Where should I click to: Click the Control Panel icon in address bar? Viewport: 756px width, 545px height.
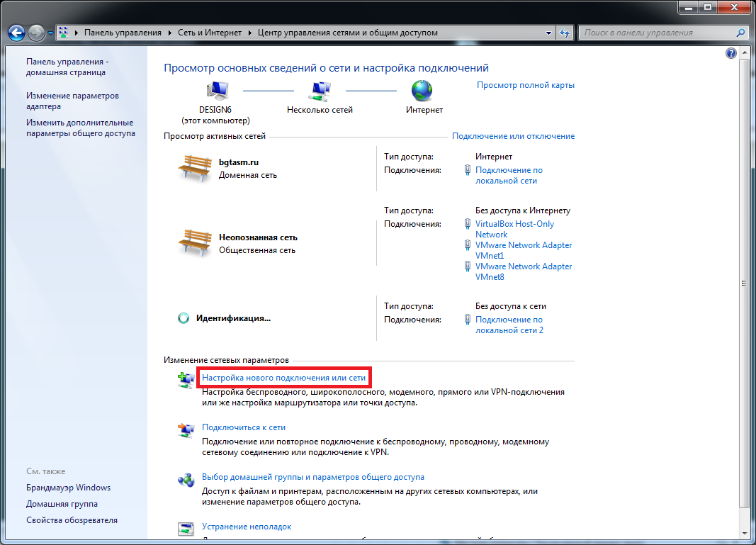click(63, 33)
